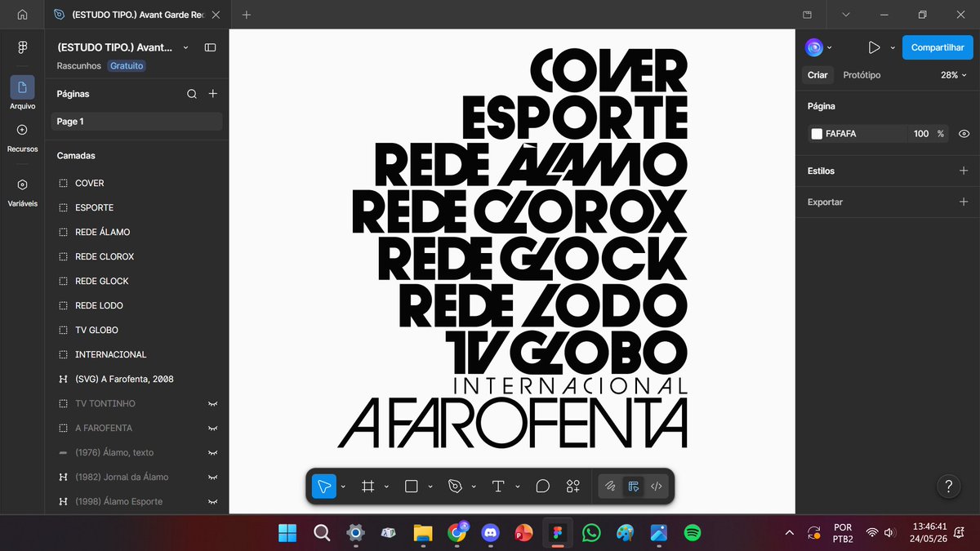Open Spotify from the taskbar
This screenshot has height=551, width=980.
point(692,533)
